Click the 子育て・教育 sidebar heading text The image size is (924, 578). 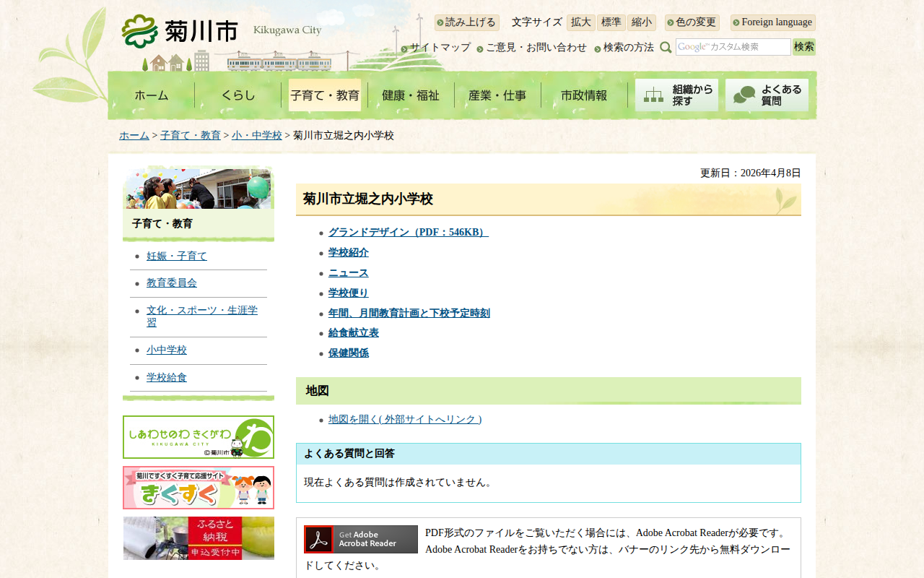[162, 224]
